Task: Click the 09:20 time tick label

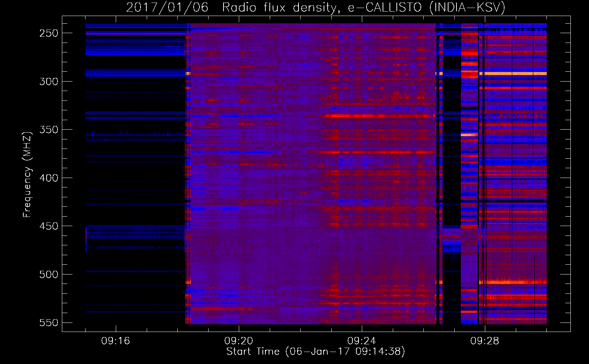Action: [239, 341]
